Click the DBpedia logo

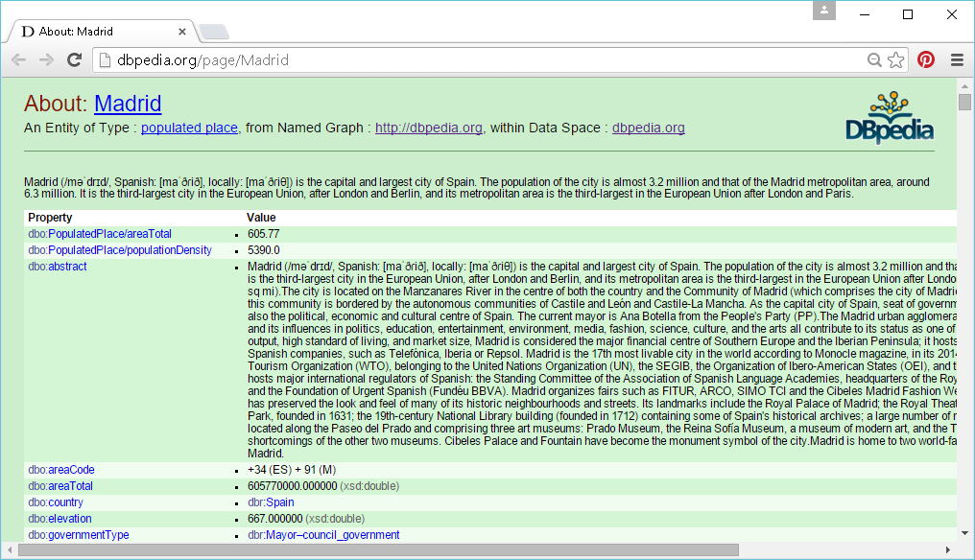coord(890,118)
